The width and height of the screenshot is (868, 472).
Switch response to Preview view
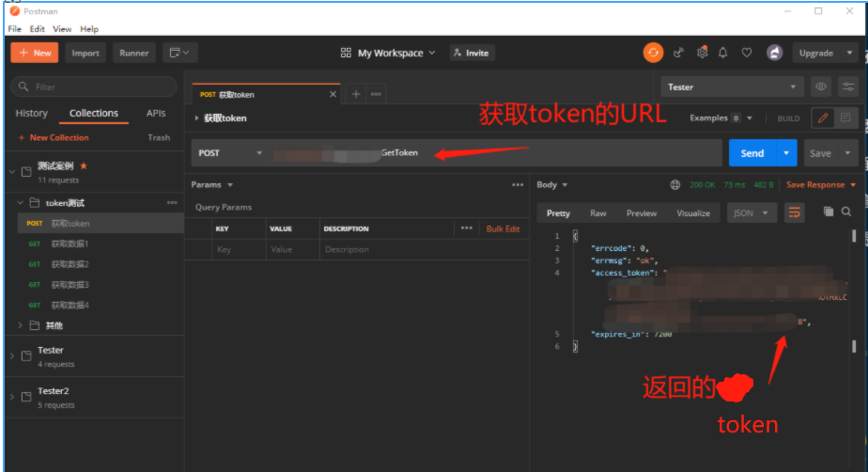pyautogui.click(x=641, y=213)
